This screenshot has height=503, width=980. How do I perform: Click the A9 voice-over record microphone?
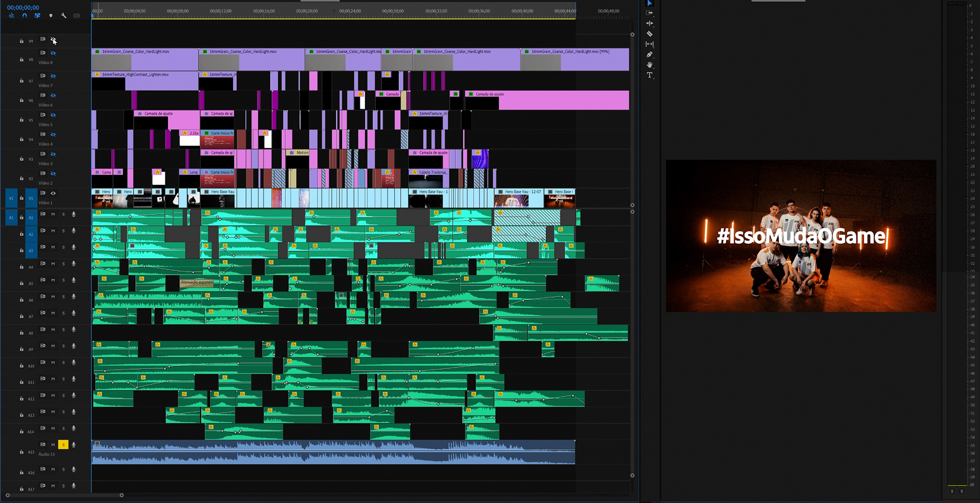[x=73, y=346]
